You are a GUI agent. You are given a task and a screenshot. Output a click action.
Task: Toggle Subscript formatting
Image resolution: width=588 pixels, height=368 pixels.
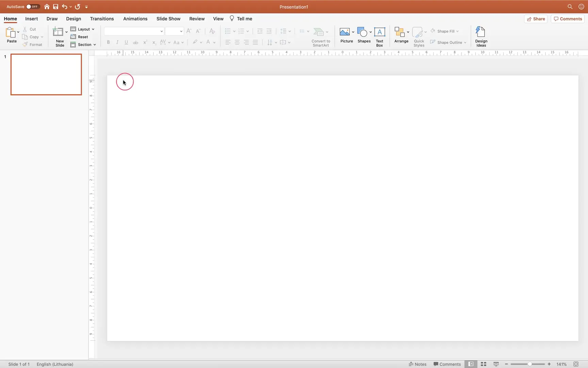tap(154, 42)
